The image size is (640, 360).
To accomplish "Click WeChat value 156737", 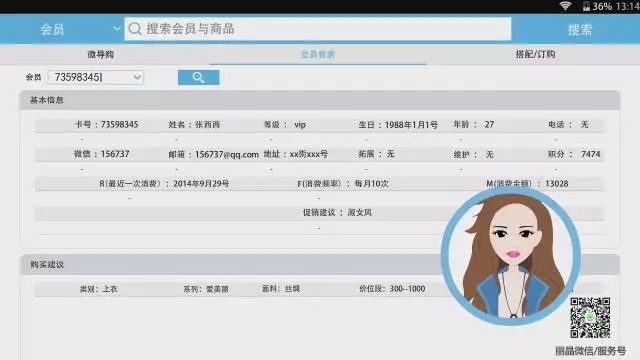I will (x=115, y=154).
